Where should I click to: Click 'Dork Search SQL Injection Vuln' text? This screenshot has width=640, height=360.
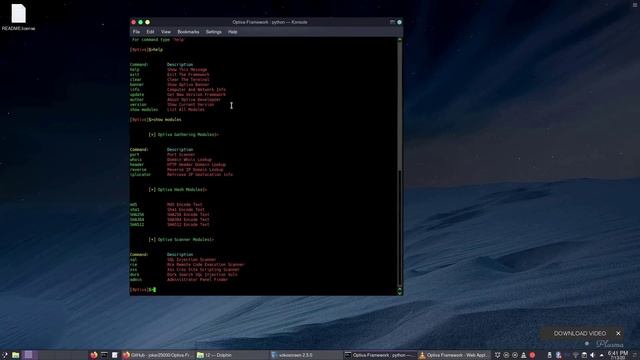click(x=202, y=275)
